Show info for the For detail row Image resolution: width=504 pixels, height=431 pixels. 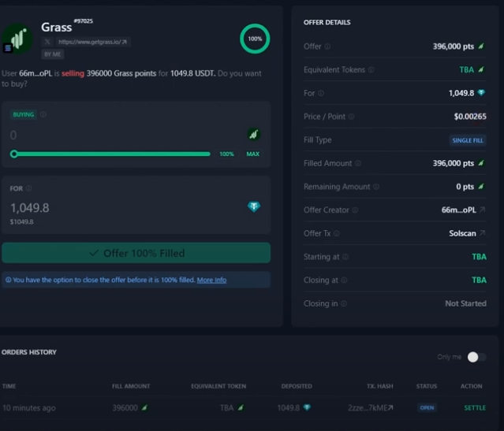[321, 93]
